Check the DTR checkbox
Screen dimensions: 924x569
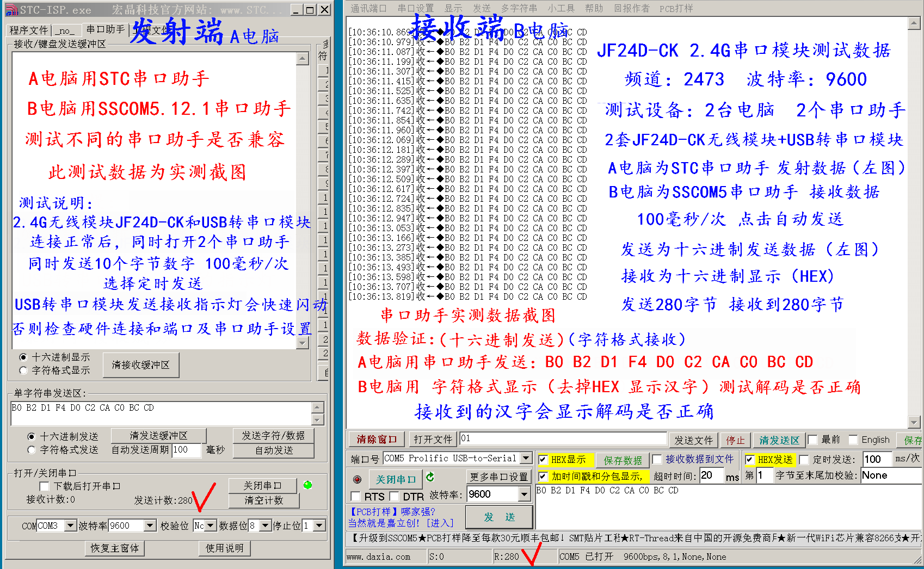pos(394,496)
